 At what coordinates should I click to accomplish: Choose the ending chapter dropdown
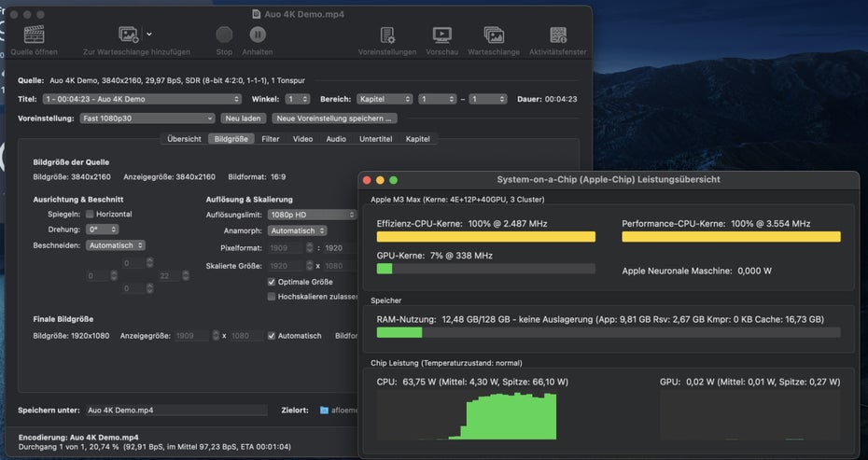tap(488, 99)
